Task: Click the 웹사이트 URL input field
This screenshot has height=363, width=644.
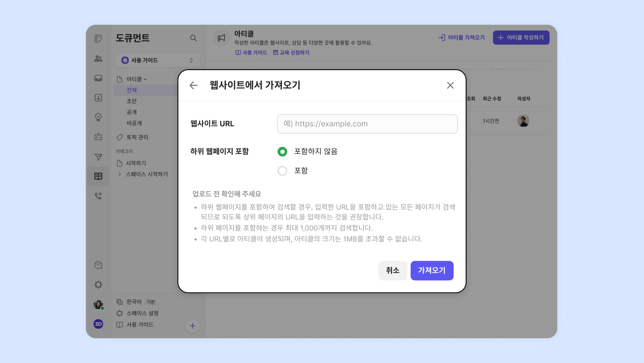Action: click(367, 124)
